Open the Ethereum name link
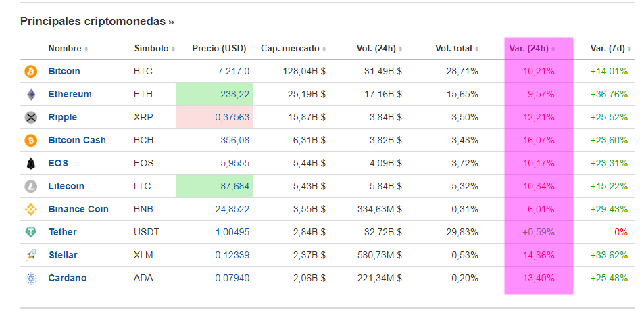This screenshot has width=644, height=313. tap(70, 94)
